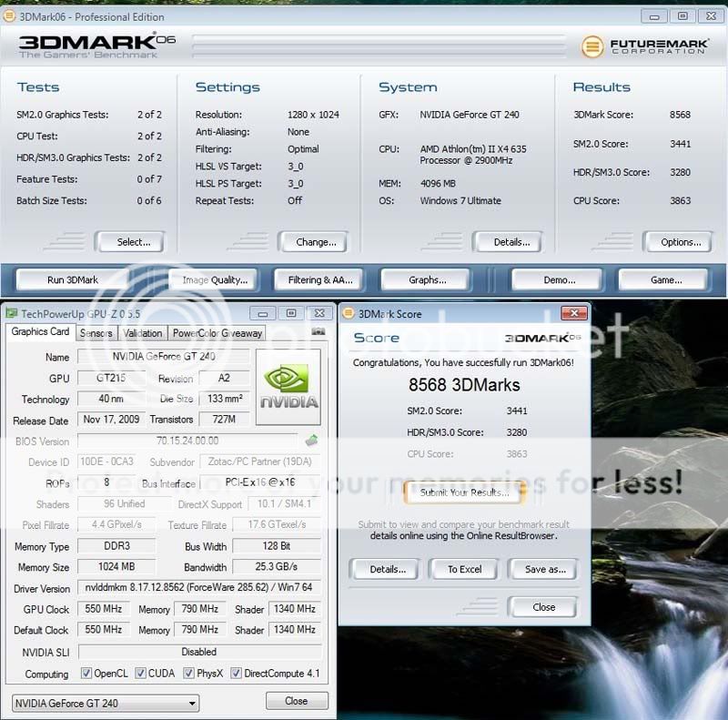Click the MEM value 4096 MB
728x720 pixels.
[x=438, y=184]
